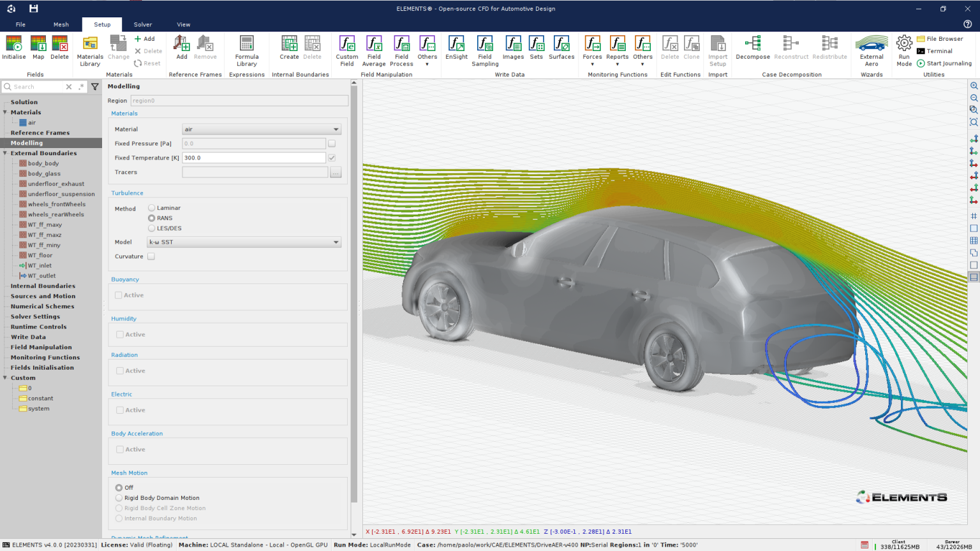
Task: Activate the Buoyancy option
Action: pos(119,295)
